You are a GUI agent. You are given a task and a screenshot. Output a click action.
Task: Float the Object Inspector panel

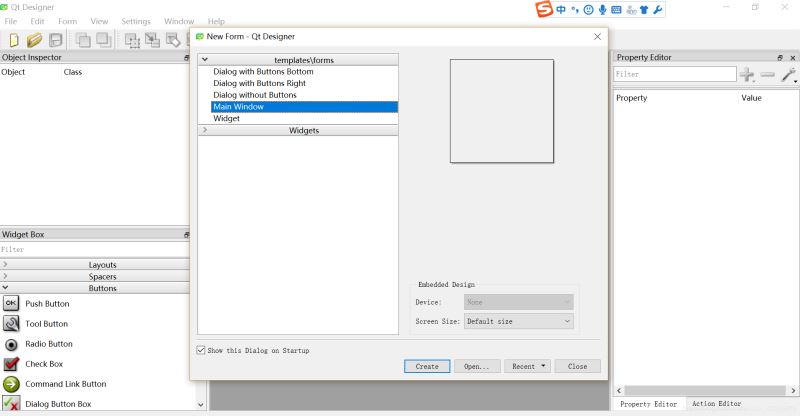(187, 58)
